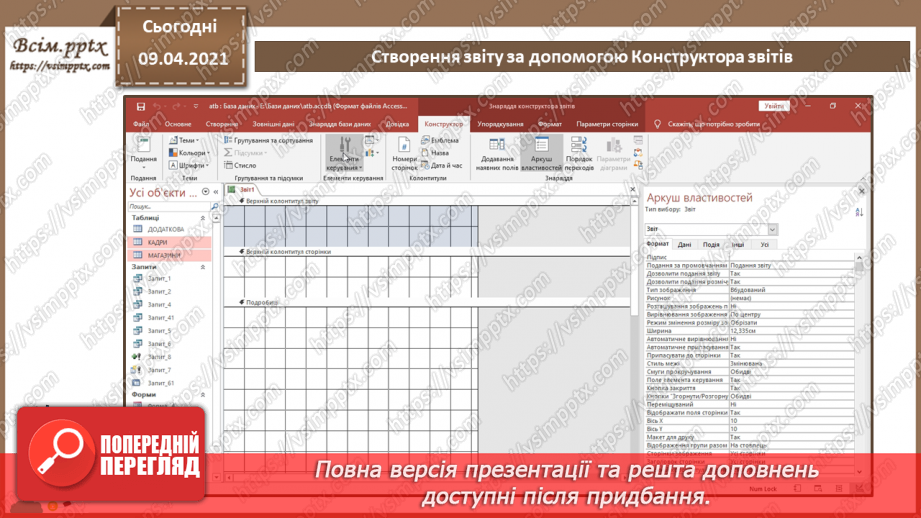Image resolution: width=921 pixels, height=518 pixels.
Task: Click Додавання наявних полів
Action: (497, 154)
